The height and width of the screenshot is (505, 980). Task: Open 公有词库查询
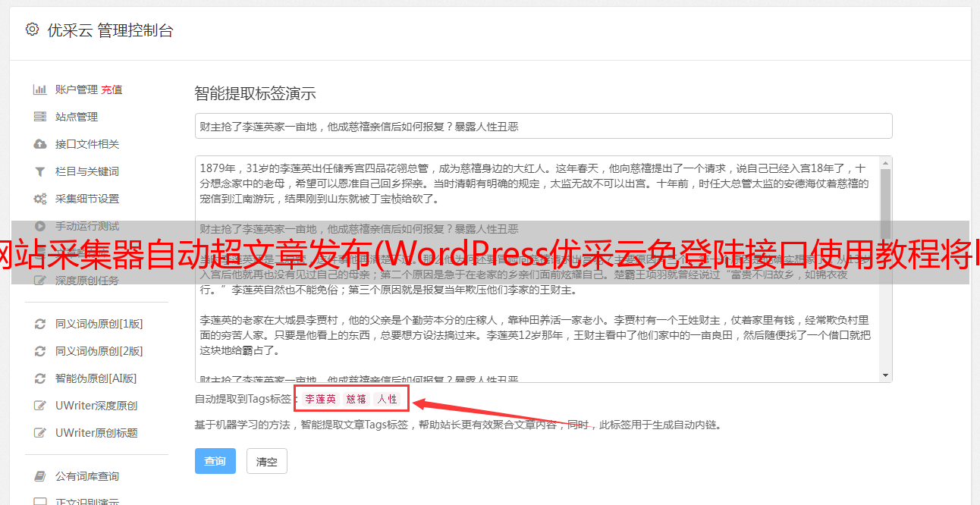(86, 476)
